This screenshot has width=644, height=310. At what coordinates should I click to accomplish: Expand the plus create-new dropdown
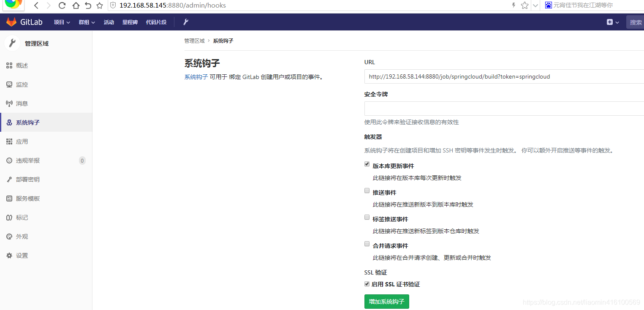(612, 22)
